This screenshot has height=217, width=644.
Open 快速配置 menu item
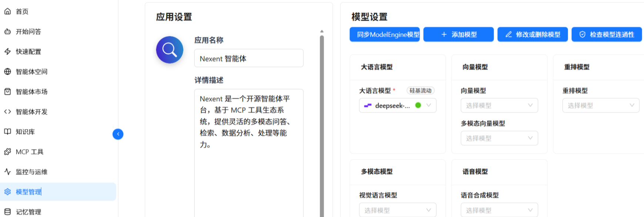[x=58, y=52]
